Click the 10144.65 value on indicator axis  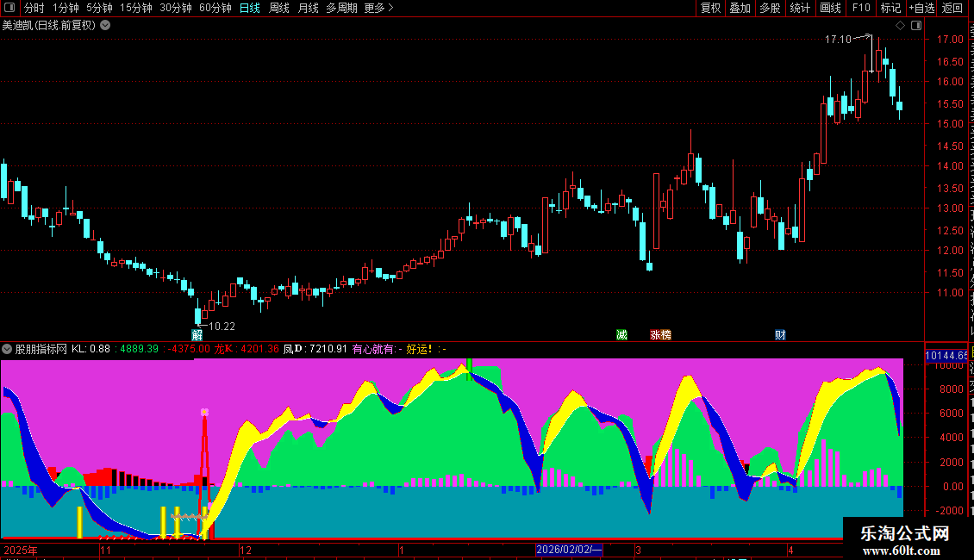(x=946, y=356)
